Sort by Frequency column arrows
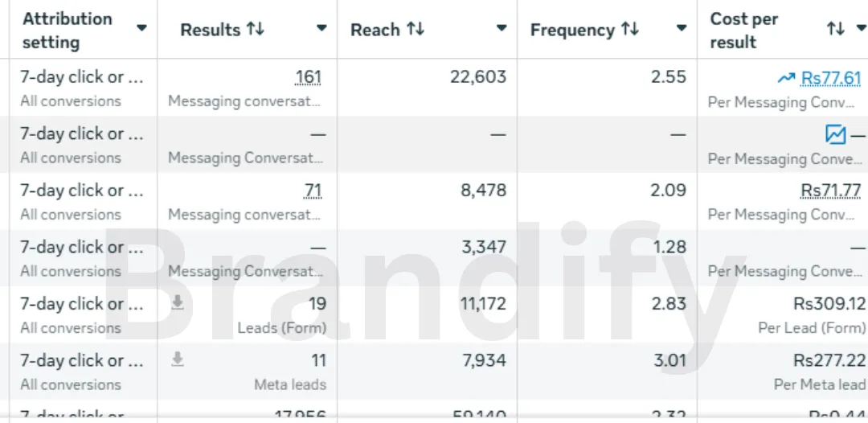This screenshot has height=423, width=868. [x=630, y=29]
